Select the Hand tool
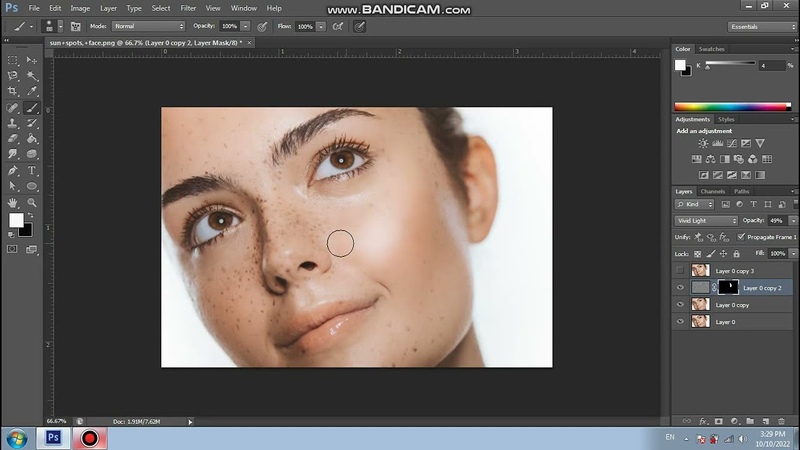Image resolution: width=800 pixels, height=450 pixels. 13,203
